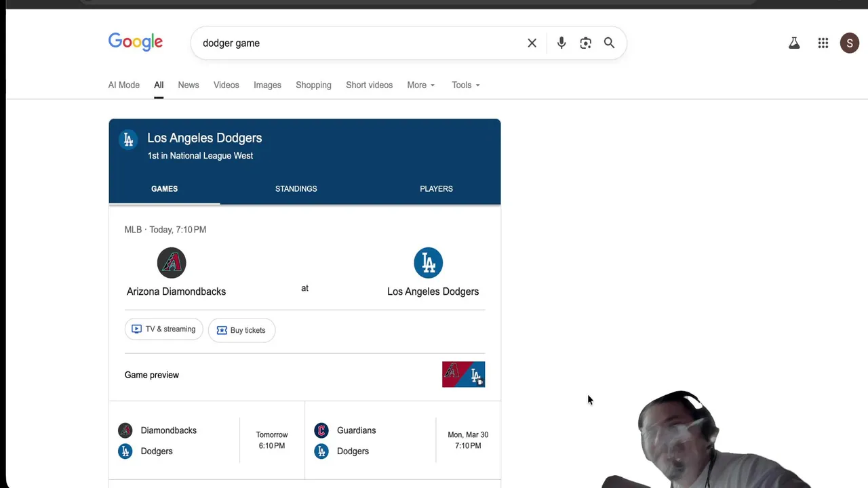Click "1st in National League West" text

200,156
